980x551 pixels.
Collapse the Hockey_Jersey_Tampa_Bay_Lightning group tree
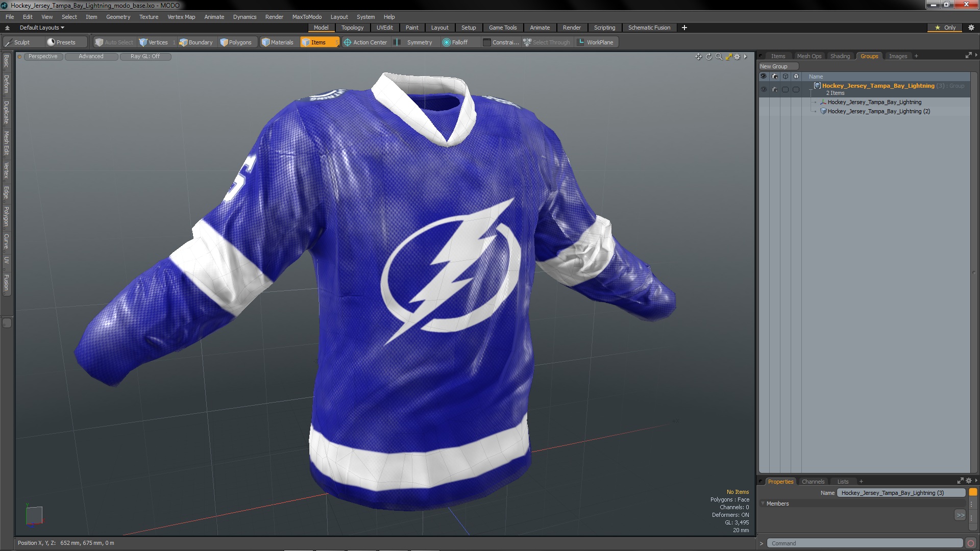811,89
